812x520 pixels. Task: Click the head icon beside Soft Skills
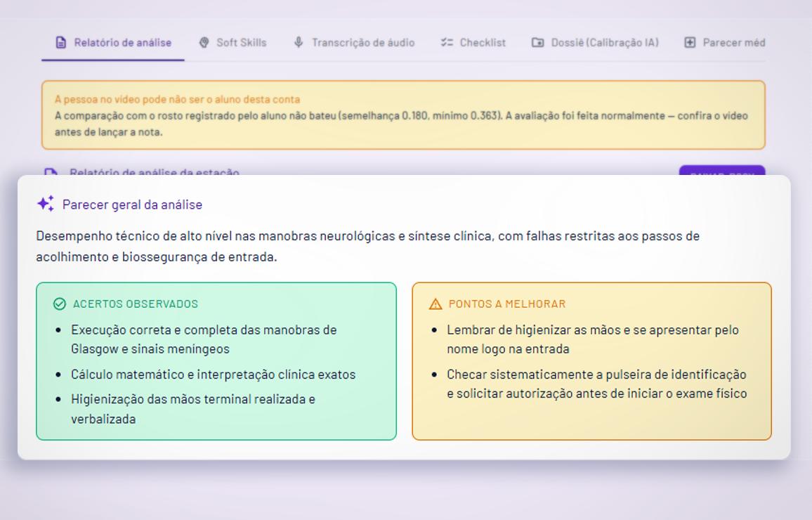pyautogui.click(x=204, y=42)
